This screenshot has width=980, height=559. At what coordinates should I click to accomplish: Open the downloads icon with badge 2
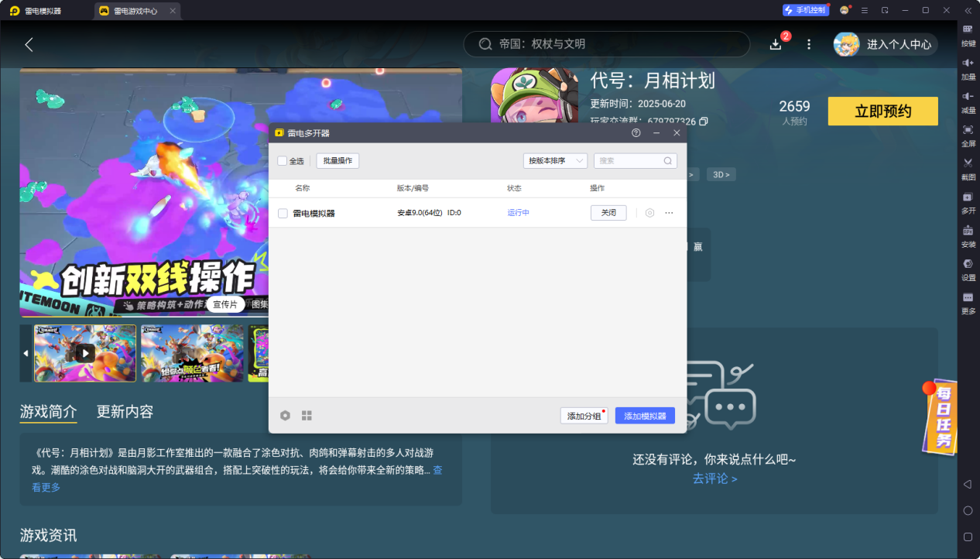coord(776,44)
